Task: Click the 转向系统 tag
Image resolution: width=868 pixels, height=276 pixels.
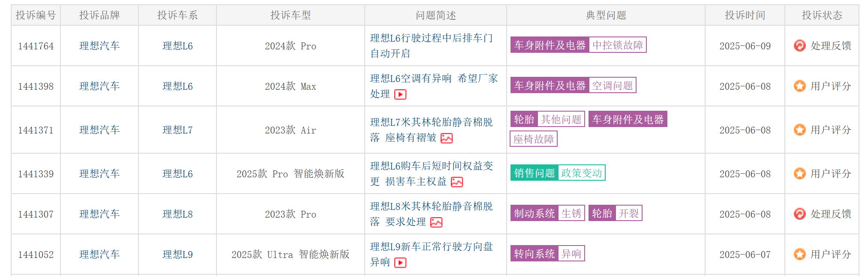Action: (x=535, y=254)
